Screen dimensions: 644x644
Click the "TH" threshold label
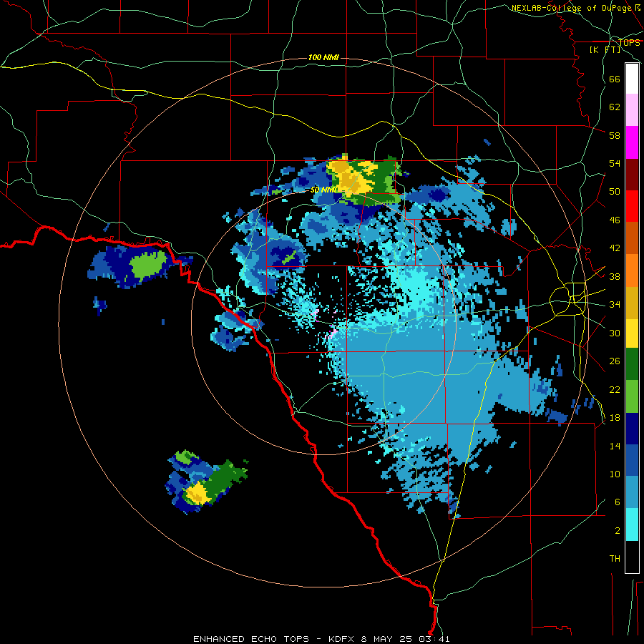(x=615, y=559)
